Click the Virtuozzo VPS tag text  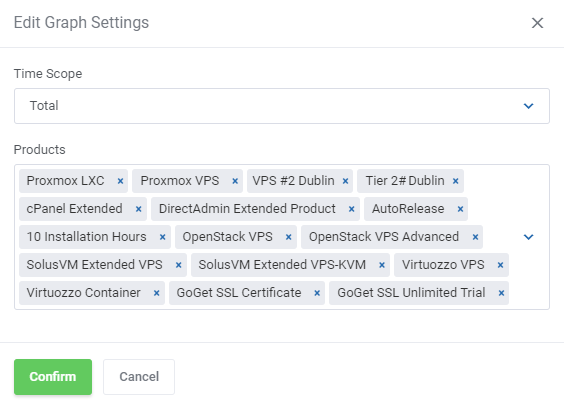[x=443, y=265]
